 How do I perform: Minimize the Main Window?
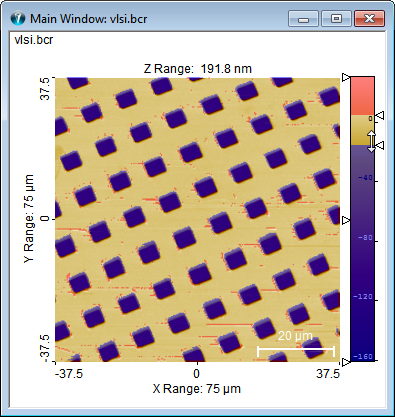tap(303, 18)
